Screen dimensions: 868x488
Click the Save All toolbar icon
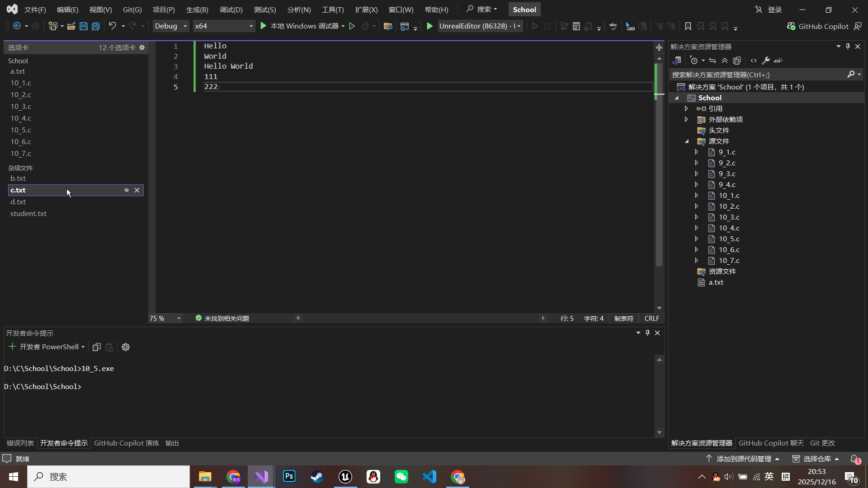95,26
